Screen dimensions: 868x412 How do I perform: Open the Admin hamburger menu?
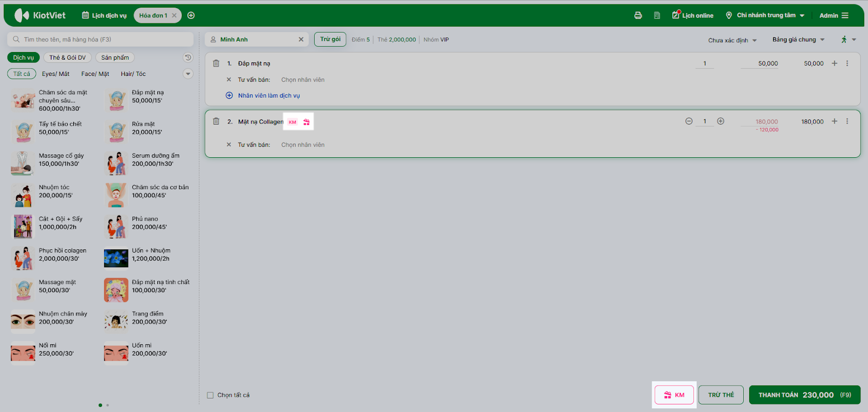point(845,15)
